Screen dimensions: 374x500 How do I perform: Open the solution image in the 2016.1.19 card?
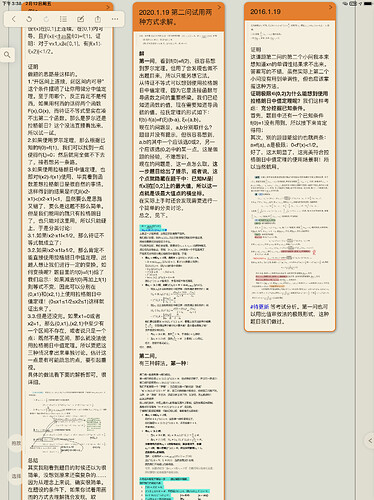click(x=290, y=237)
